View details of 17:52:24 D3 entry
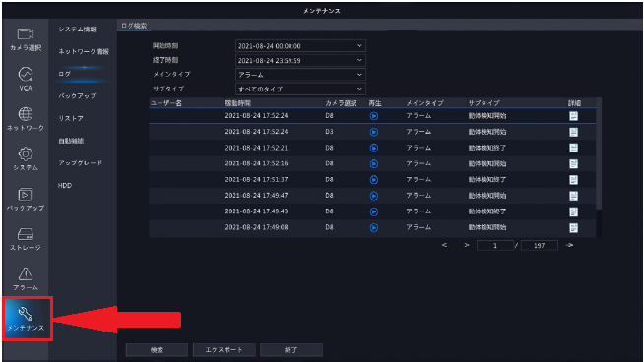The width and height of the screenshot is (644, 362). tap(574, 132)
